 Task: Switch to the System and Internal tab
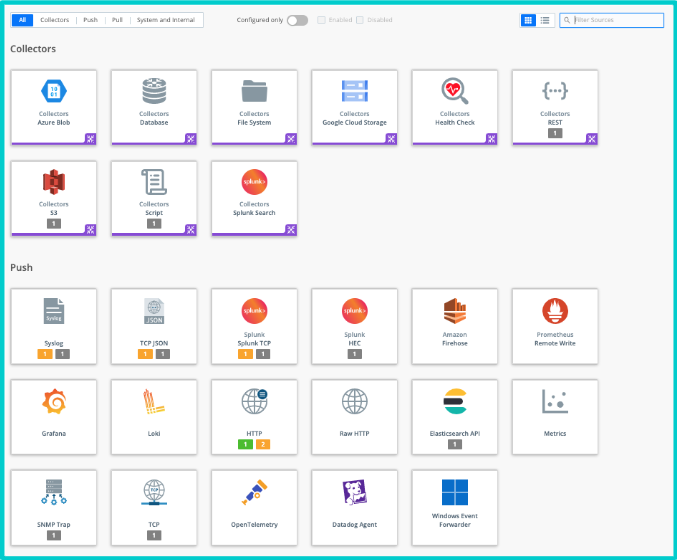tap(167, 20)
